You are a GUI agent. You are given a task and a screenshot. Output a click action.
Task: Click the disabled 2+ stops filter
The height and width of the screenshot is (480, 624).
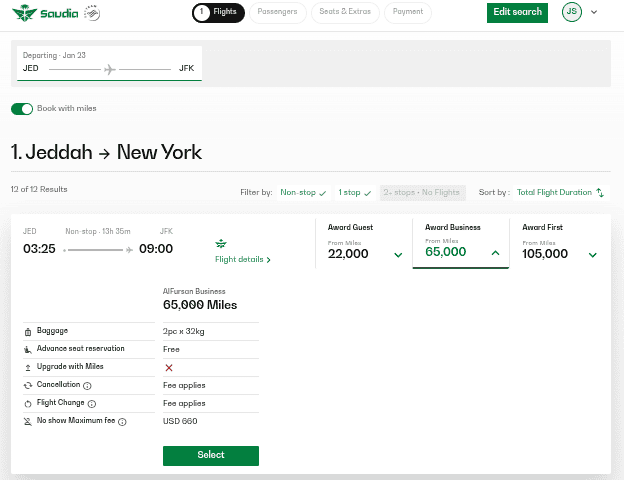[x=422, y=193]
